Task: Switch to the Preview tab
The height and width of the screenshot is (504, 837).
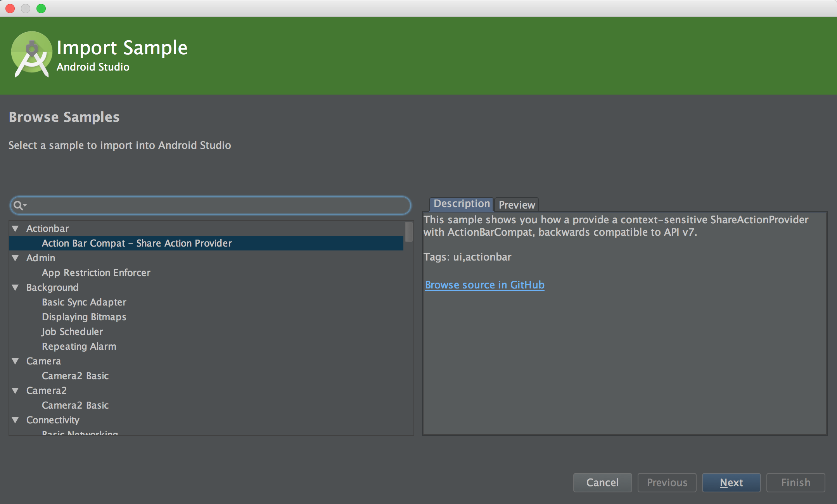Action: click(517, 205)
